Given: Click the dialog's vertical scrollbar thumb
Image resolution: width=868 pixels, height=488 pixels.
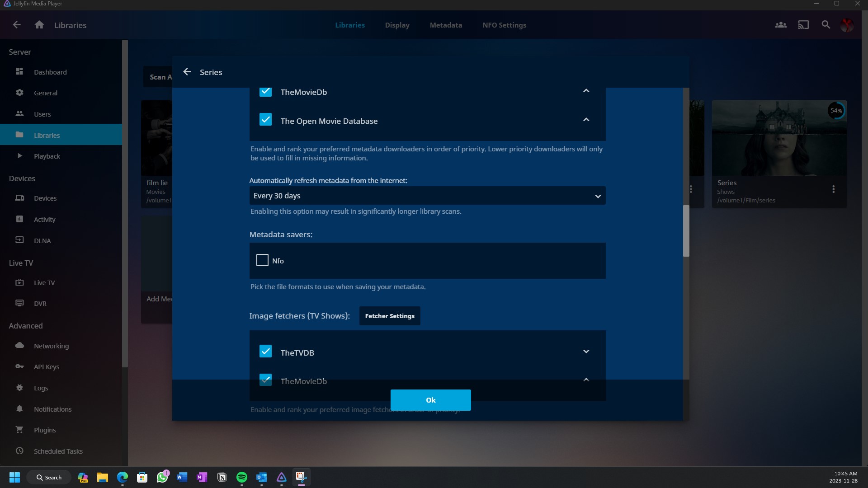Looking at the screenshot, I should (x=686, y=231).
